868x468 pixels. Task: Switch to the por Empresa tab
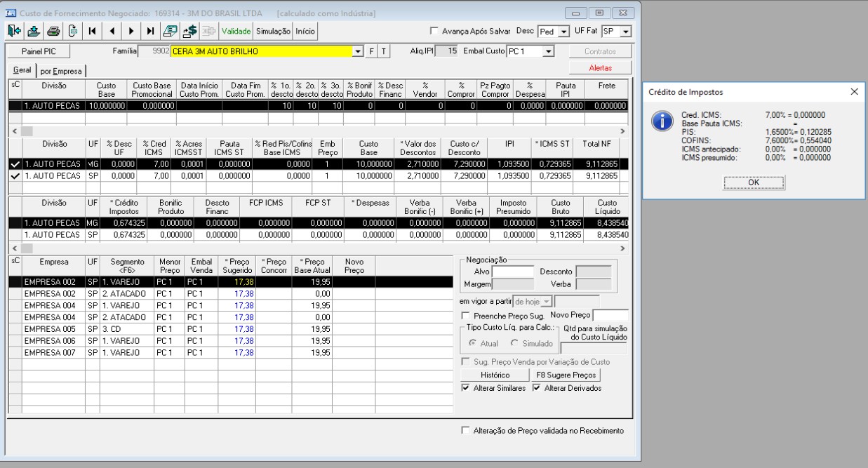[60, 71]
